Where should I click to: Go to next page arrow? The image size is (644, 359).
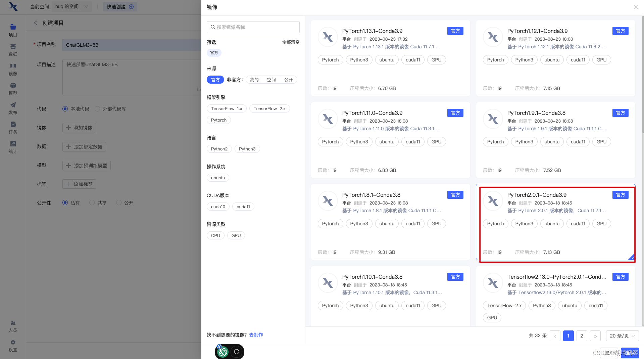595,336
